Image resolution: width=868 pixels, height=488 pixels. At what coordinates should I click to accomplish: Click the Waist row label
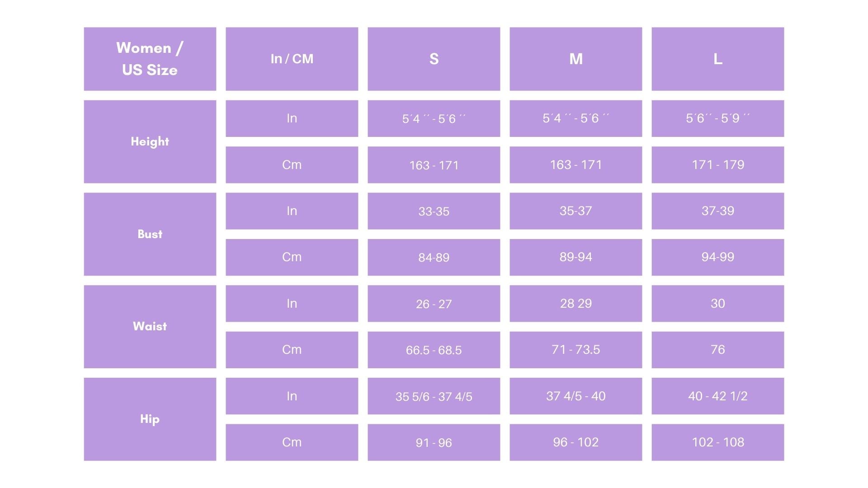[x=150, y=326]
